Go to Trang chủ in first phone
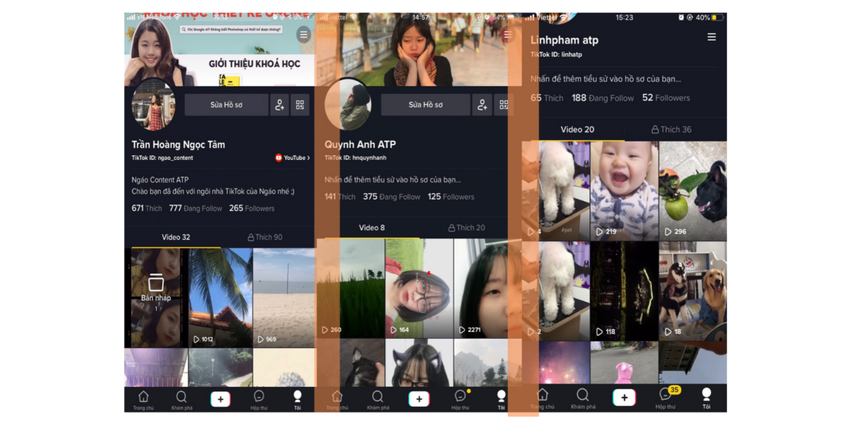Screen dimensions: 868x434 143,400
